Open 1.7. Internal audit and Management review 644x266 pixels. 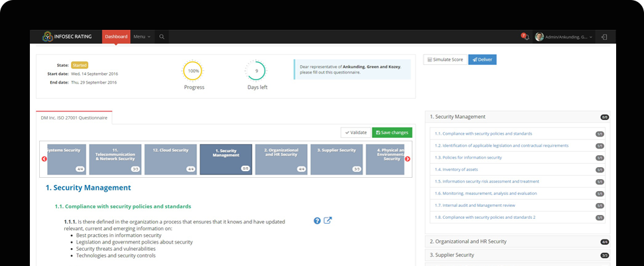[475, 205]
